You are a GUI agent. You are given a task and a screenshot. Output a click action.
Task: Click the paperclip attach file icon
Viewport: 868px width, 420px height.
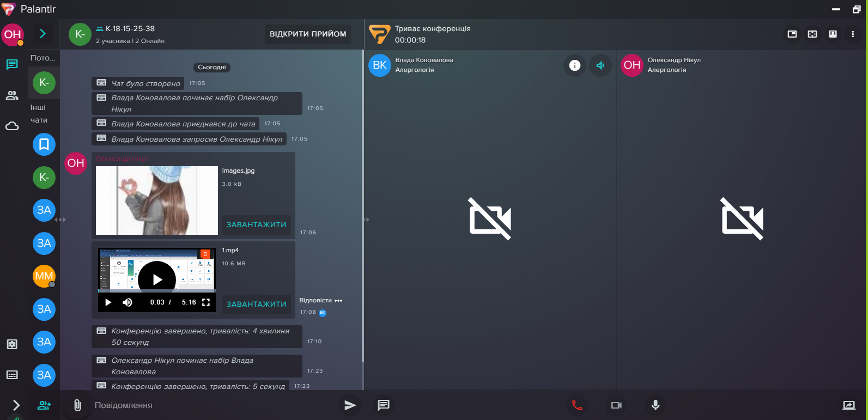coord(77,405)
